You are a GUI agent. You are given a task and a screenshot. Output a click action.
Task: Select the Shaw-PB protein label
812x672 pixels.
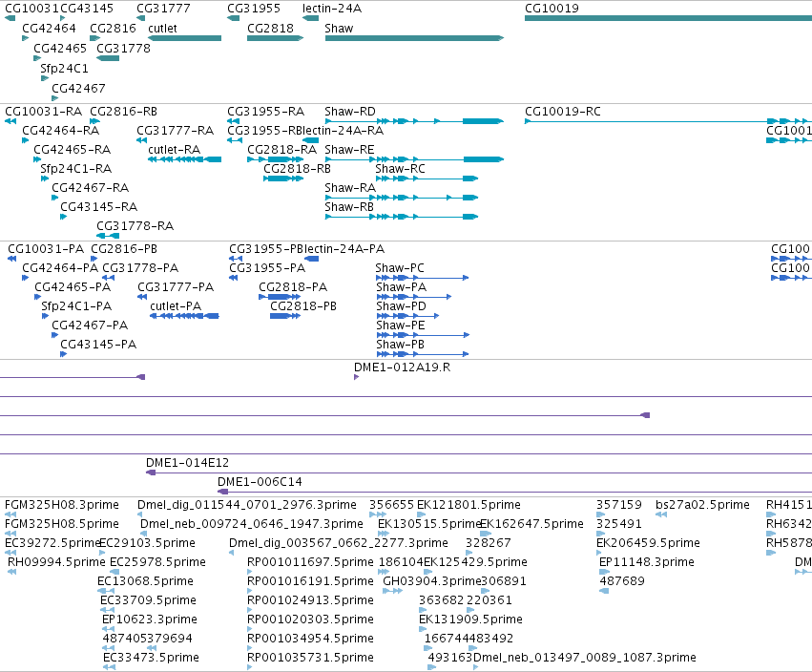(x=401, y=345)
